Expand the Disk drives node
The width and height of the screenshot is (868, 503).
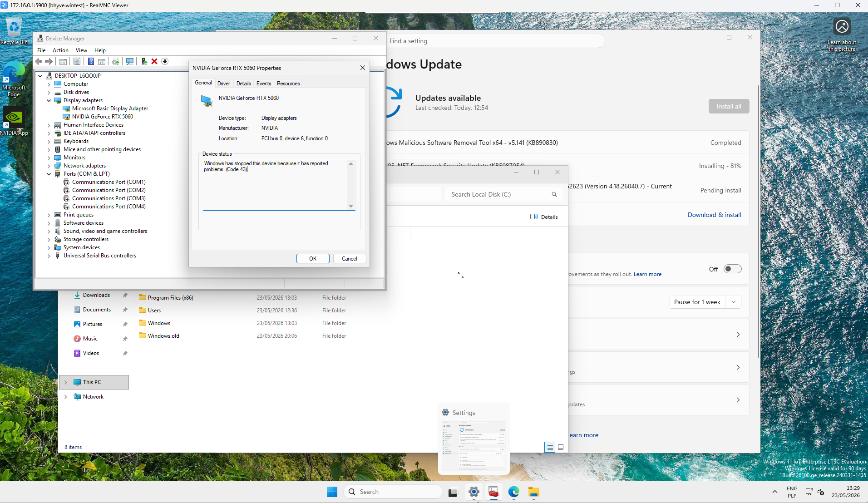coord(49,92)
